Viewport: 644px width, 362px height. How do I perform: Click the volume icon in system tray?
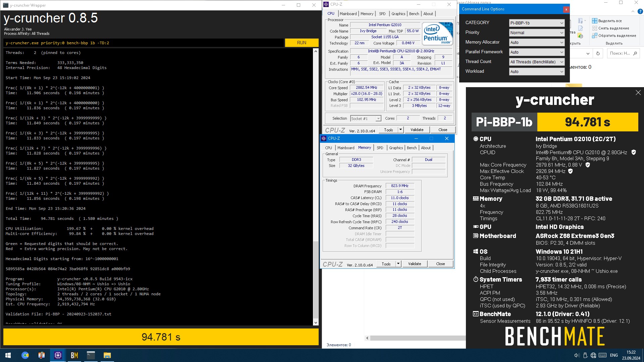click(577, 355)
